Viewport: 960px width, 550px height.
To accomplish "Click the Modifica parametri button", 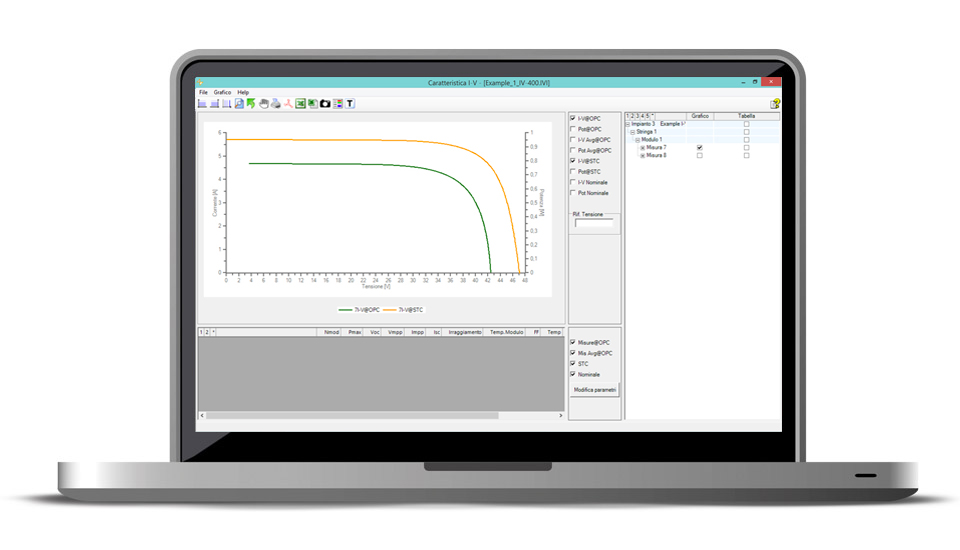I will point(594,389).
